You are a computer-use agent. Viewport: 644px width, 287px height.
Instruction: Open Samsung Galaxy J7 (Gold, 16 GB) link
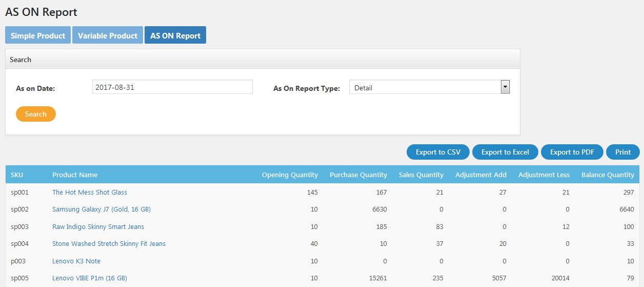point(102,209)
